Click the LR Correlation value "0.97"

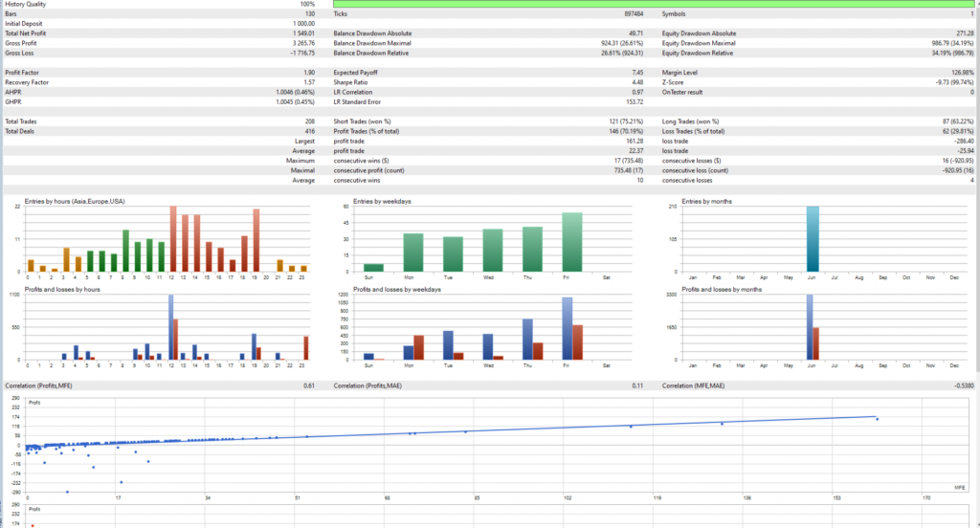click(x=637, y=92)
